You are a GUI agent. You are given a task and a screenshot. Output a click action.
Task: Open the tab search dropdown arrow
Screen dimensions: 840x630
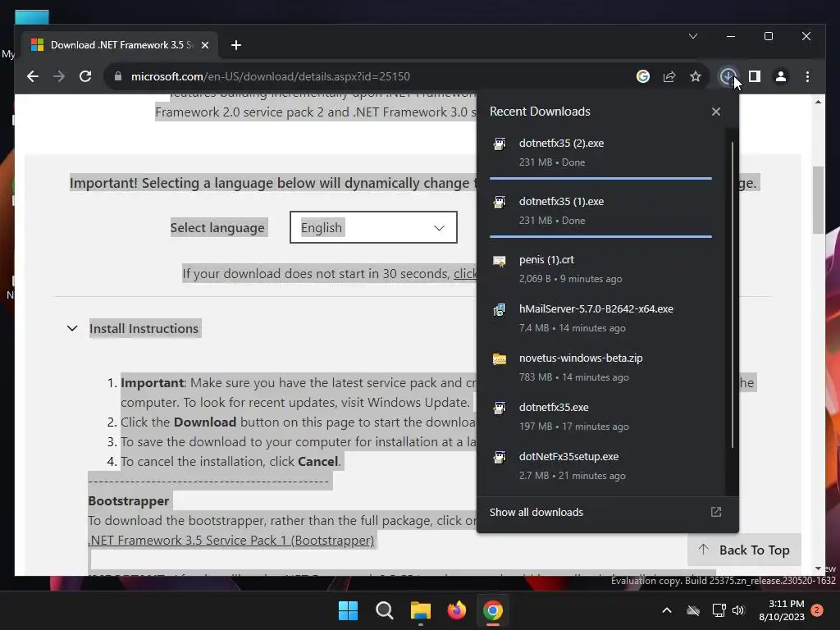point(692,36)
